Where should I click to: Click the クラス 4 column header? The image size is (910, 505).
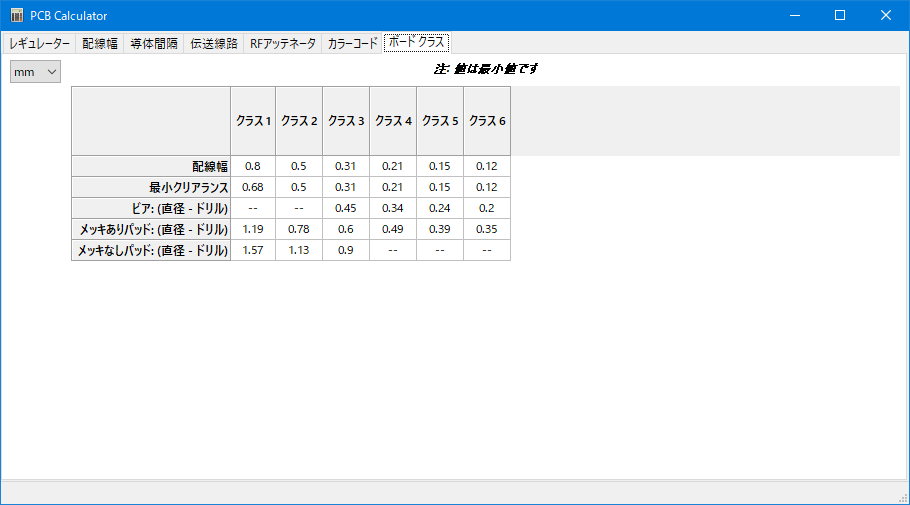click(x=393, y=121)
